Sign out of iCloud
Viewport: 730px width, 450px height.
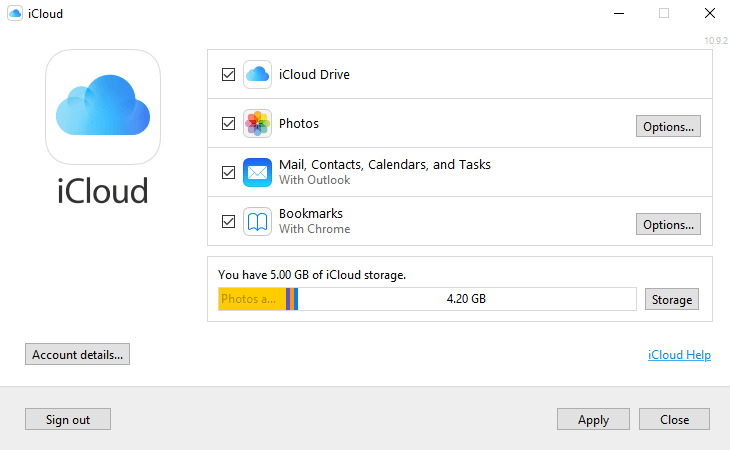click(68, 419)
